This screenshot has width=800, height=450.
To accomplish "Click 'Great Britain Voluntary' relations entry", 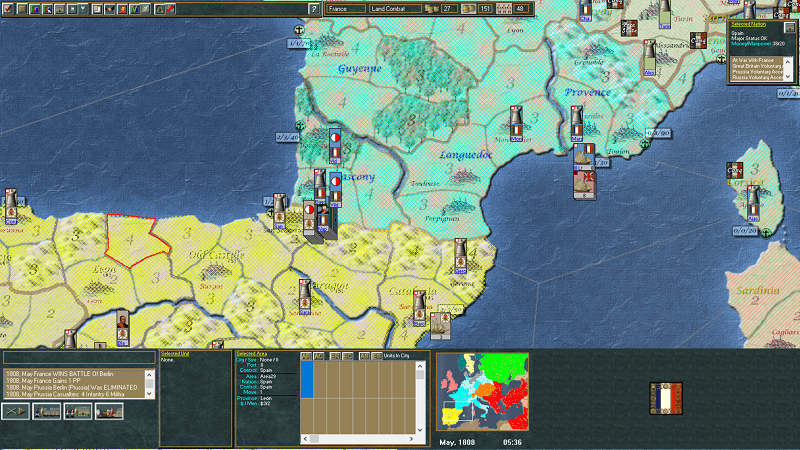I will (757, 66).
